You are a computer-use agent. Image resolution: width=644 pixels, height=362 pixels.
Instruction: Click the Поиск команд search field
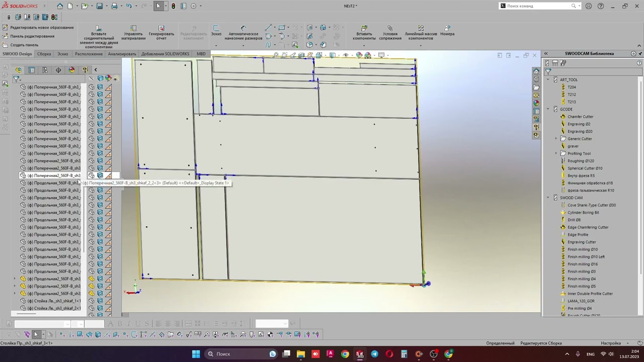(x=538, y=6)
